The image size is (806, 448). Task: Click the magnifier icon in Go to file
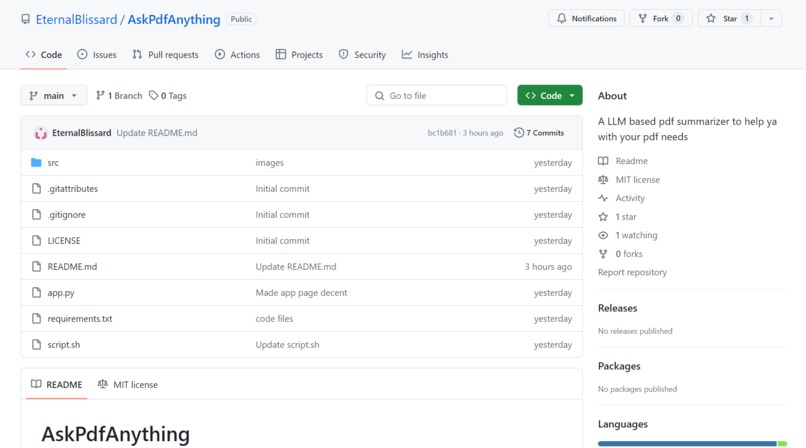[379, 96]
